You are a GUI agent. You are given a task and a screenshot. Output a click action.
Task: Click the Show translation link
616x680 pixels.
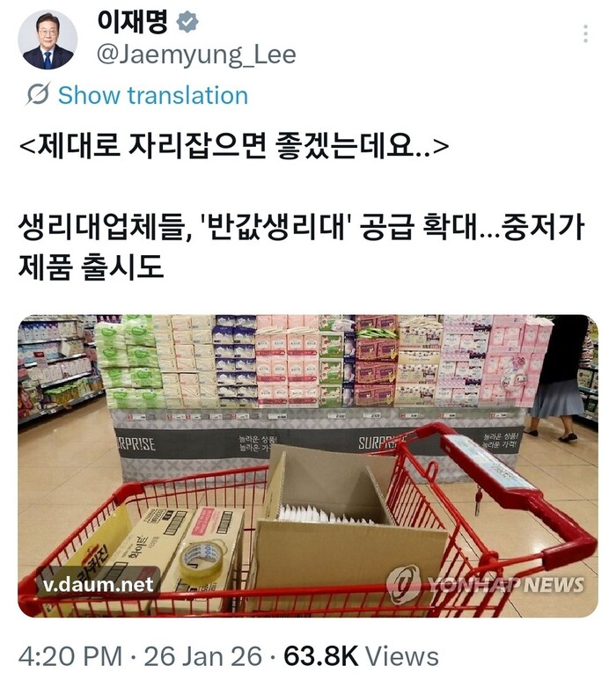tap(153, 95)
